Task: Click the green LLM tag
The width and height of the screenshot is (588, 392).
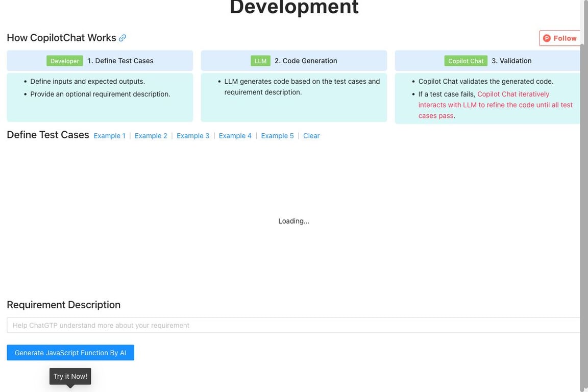Action: click(260, 61)
